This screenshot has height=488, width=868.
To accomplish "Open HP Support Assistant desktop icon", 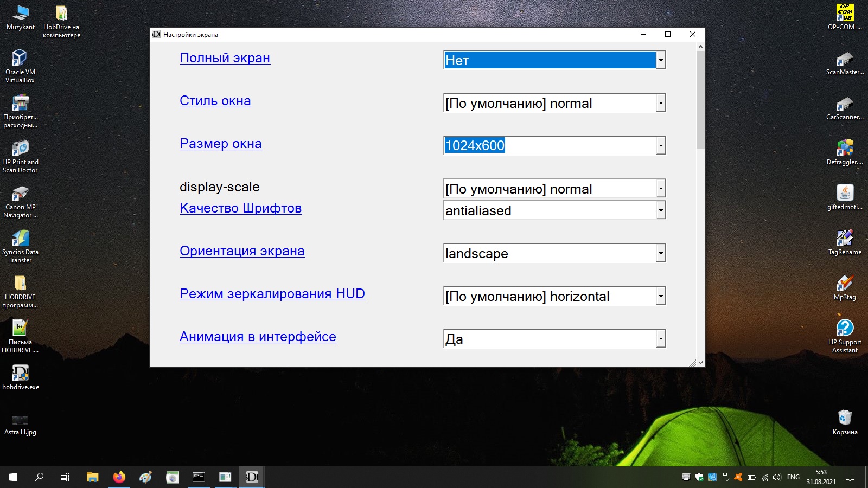I will 845,329.
